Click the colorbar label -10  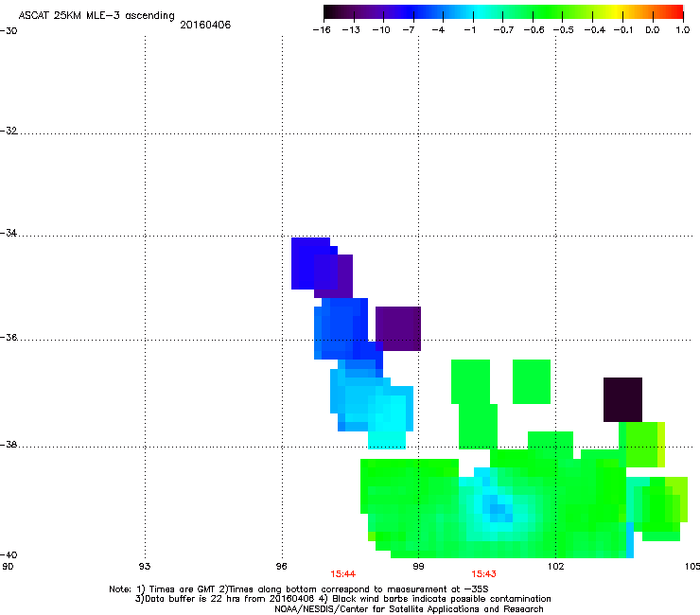pos(381,30)
